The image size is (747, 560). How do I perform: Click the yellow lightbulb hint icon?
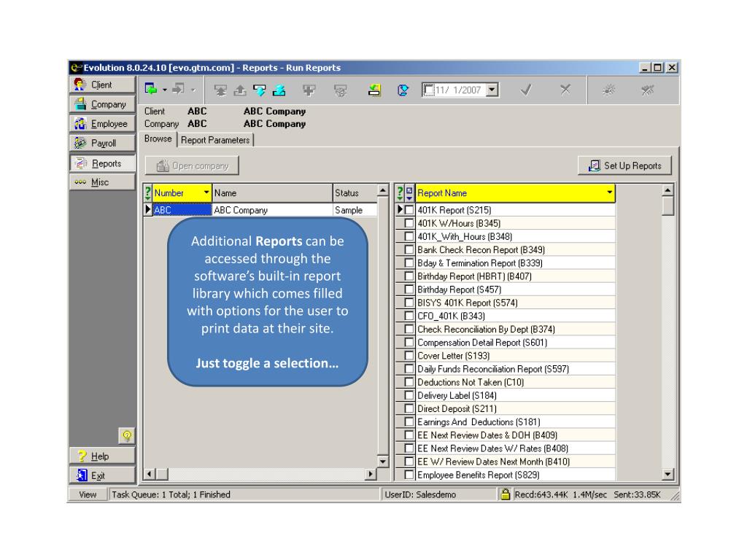click(x=127, y=435)
